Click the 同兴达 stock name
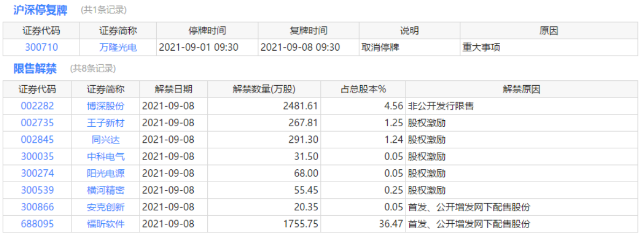This screenshot has height=234, width=644. point(106,140)
